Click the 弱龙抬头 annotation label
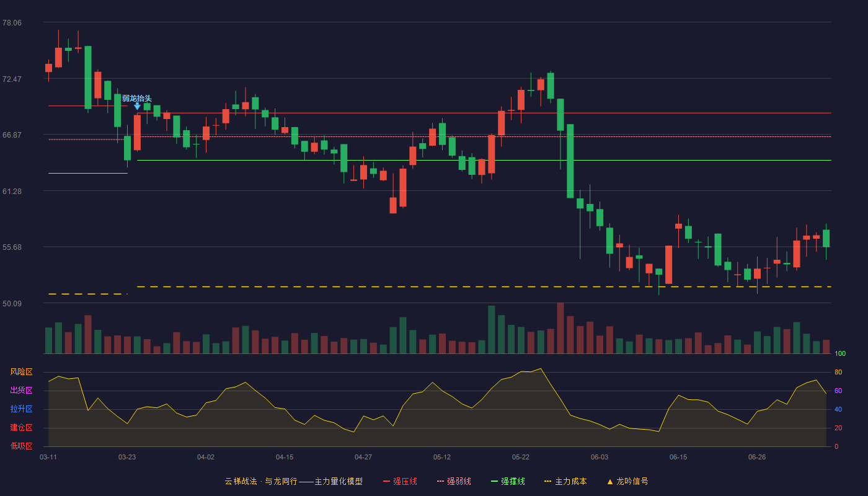 coord(137,98)
